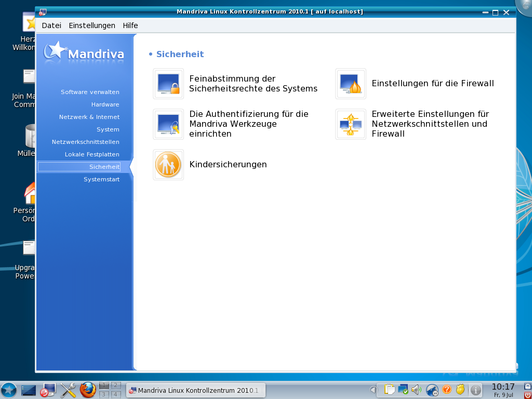Open advanced network interfaces and firewall icon
This screenshot has height=399, width=532.
tap(351, 124)
